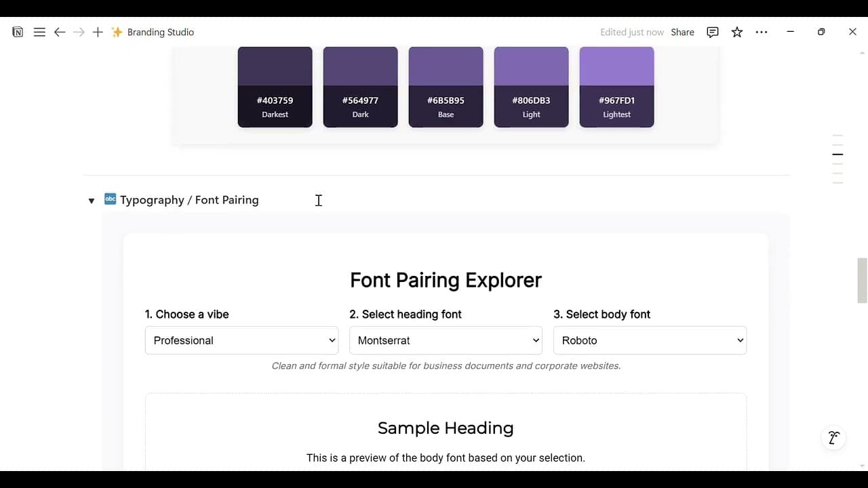Favorite the page using the star icon
Image resolution: width=868 pixels, height=488 pixels.
coord(737,32)
